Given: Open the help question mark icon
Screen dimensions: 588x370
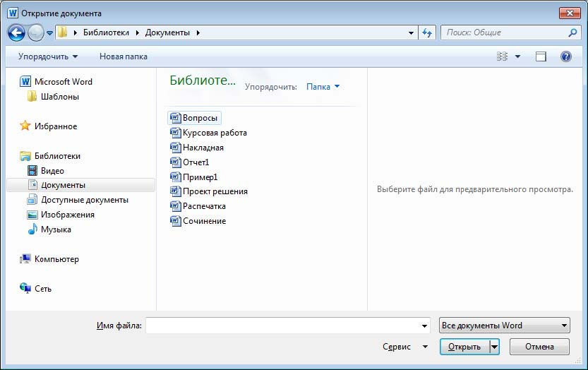Looking at the screenshot, I should (x=565, y=56).
